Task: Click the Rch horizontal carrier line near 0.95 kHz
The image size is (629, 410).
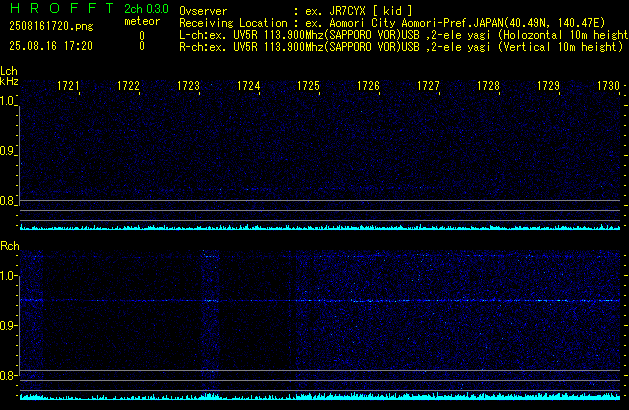Action: click(x=320, y=300)
